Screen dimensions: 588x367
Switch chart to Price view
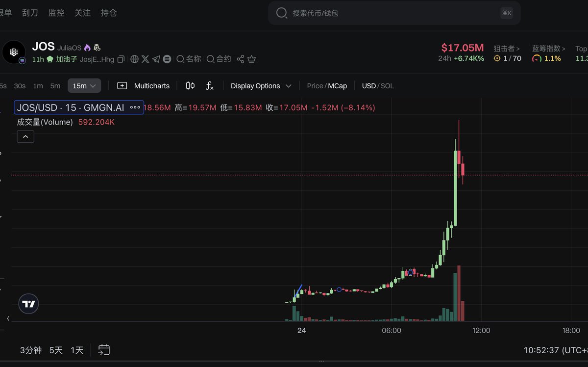315,86
